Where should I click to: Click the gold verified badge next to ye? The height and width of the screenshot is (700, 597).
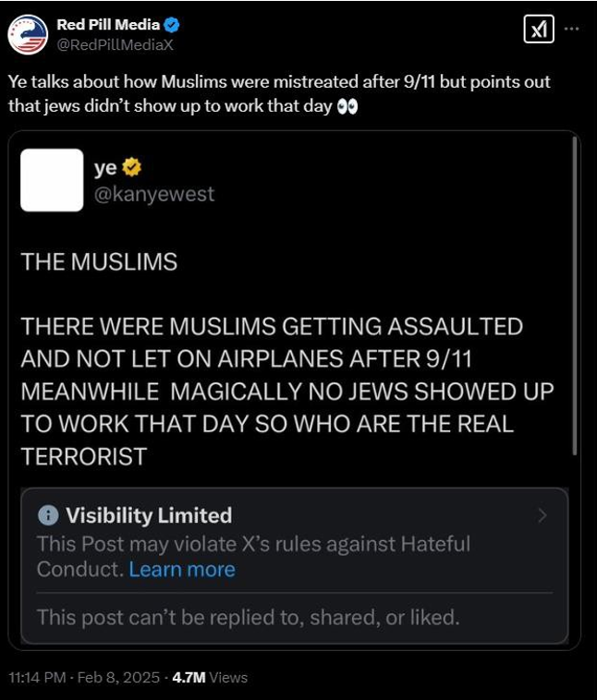tap(133, 167)
